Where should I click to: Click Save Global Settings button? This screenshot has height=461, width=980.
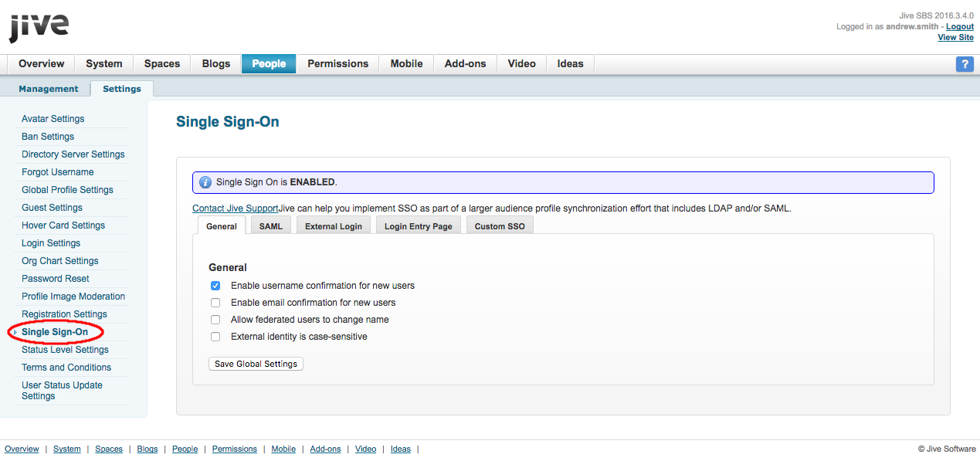(256, 364)
